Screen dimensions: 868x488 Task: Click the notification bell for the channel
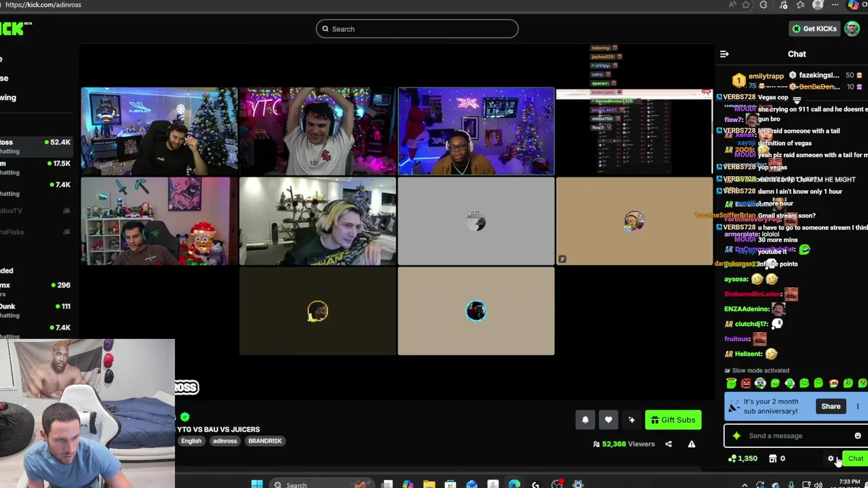[x=585, y=420]
